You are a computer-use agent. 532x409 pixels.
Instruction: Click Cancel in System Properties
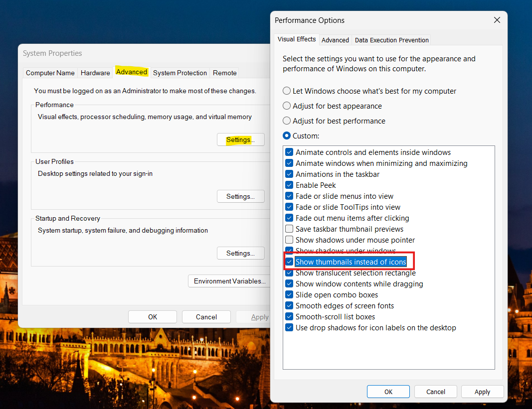click(x=206, y=317)
